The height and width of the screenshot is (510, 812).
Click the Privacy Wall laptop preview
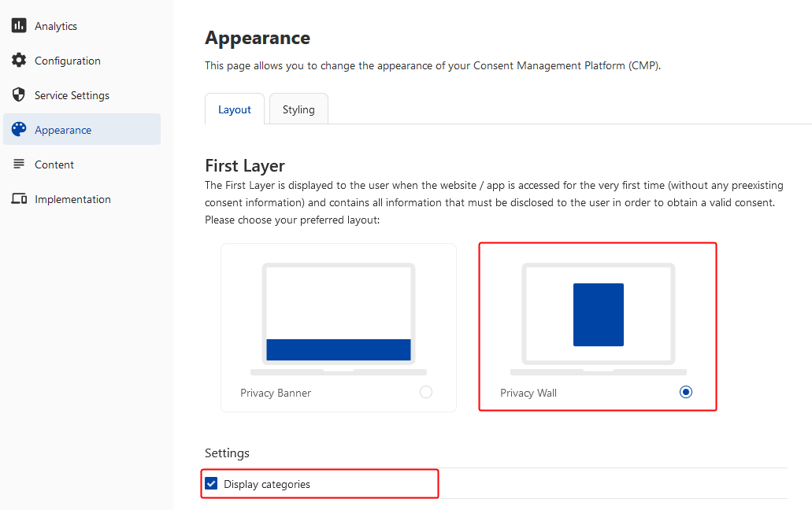point(598,319)
